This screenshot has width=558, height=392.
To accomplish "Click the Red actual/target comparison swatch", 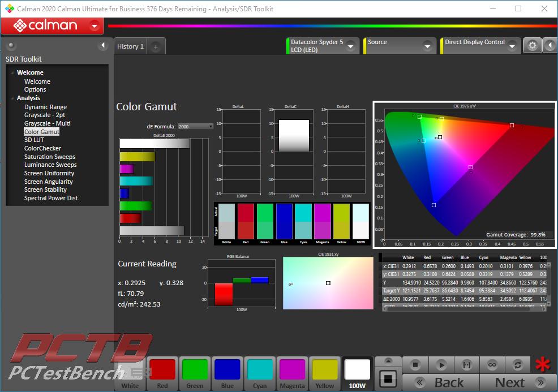I will tap(246, 221).
